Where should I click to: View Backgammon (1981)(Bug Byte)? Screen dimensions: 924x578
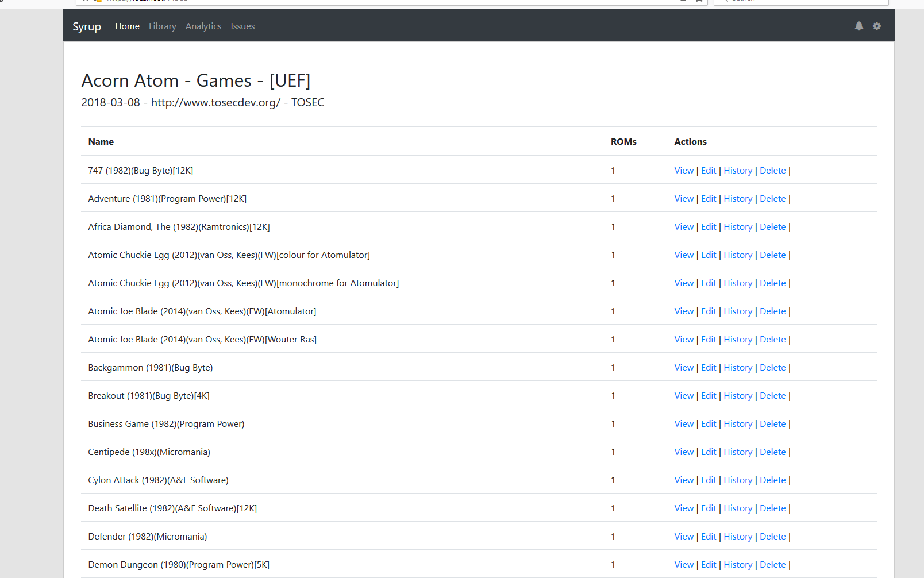(684, 368)
